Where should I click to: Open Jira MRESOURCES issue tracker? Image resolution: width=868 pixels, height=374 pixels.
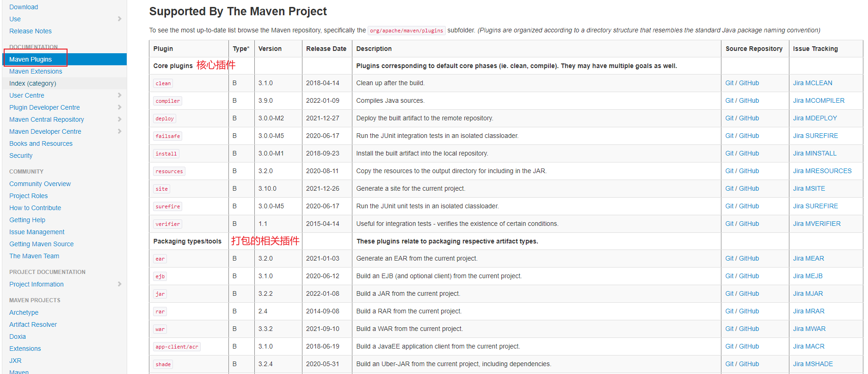822,171
